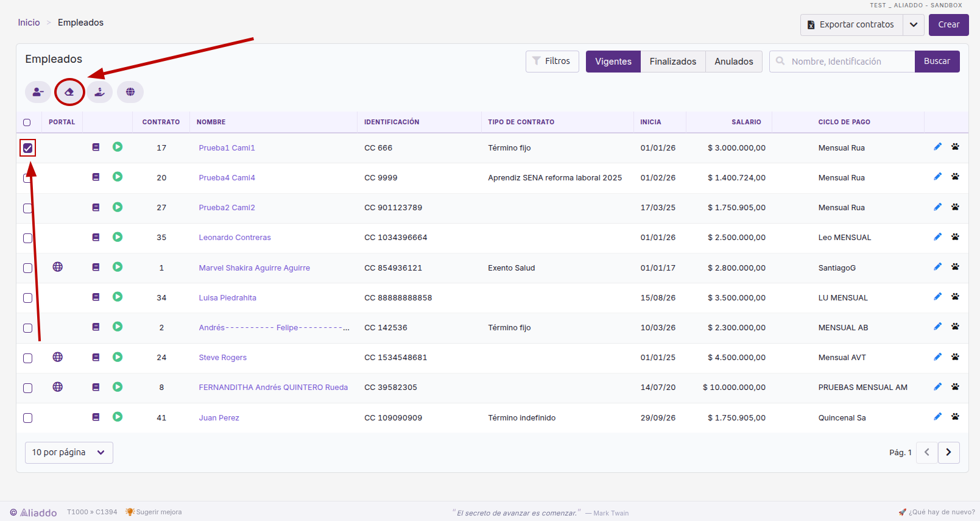Viewport: 980px width, 521px height.
Task: Toggle the select-all header checkbox
Action: (x=27, y=122)
